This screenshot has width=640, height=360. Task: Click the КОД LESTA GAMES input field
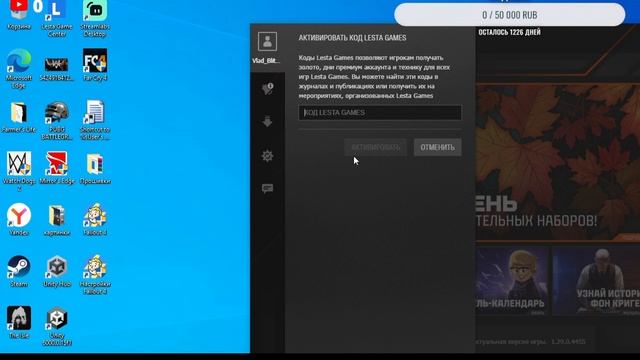coord(380,113)
